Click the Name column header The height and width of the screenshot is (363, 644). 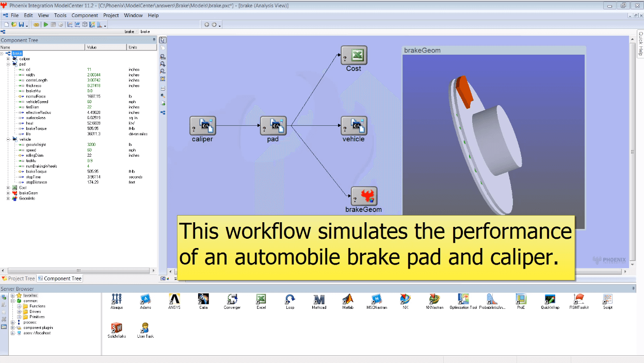tap(42, 47)
